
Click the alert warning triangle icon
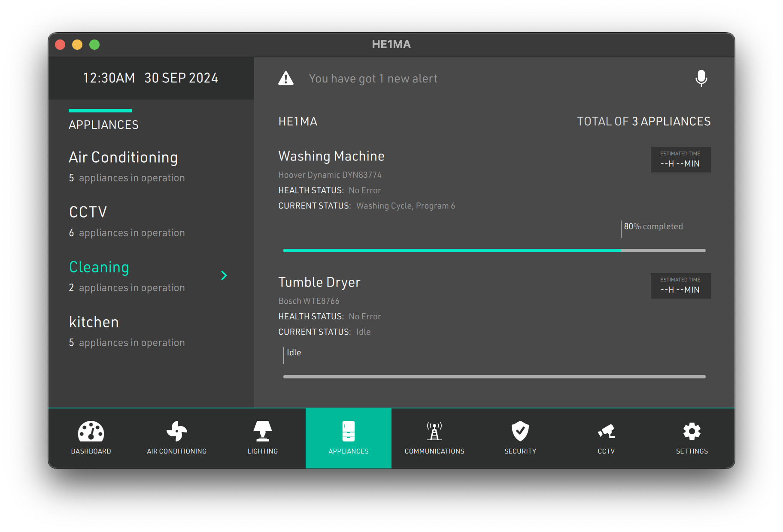pyautogui.click(x=286, y=79)
